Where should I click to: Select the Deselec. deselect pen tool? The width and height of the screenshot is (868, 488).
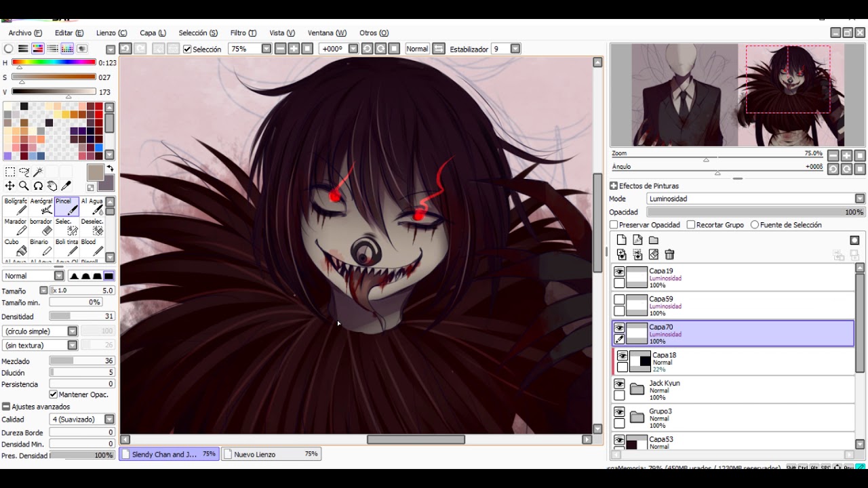click(92, 227)
